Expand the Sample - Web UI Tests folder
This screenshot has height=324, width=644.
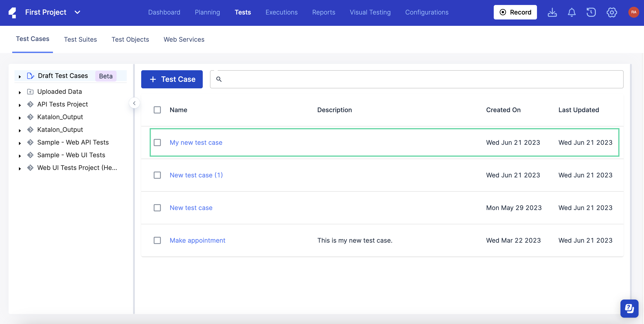coord(20,155)
